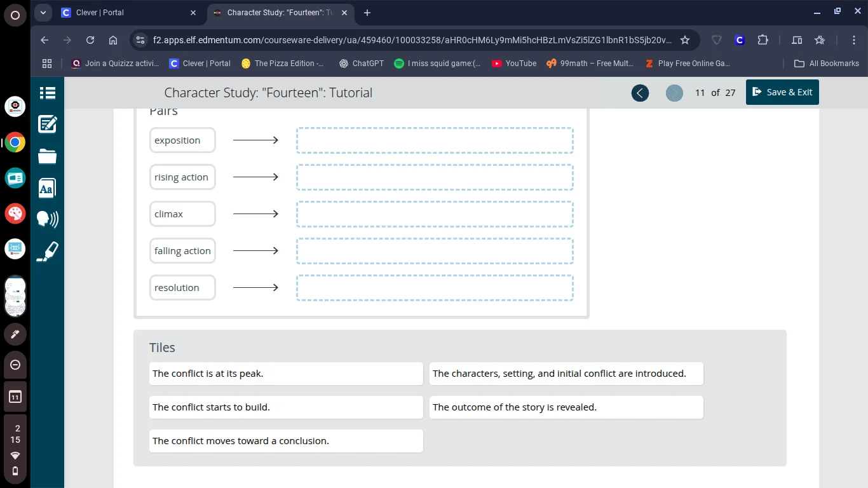The image size is (868, 488).
Task: Open the ChatGPT bookmark
Action: coord(362,64)
